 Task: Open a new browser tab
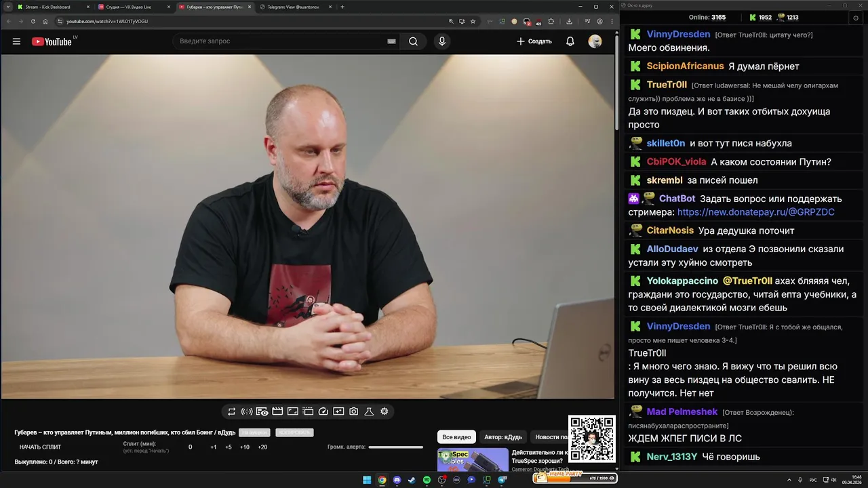pyautogui.click(x=342, y=7)
